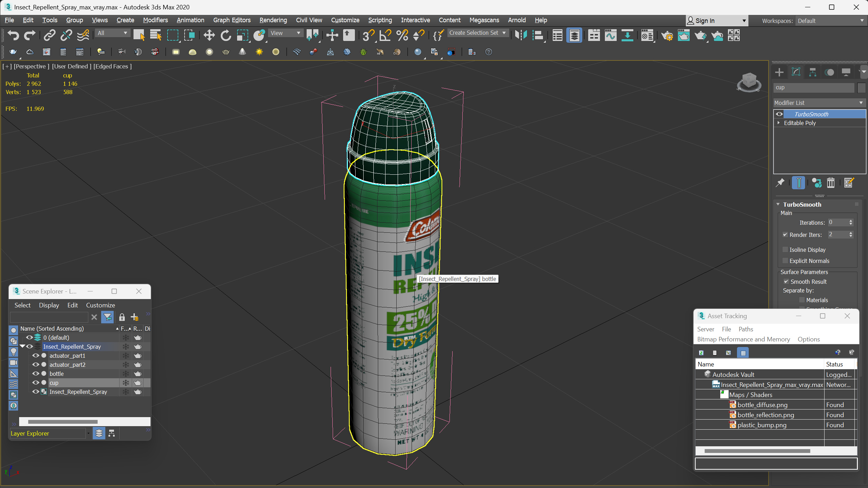Activate the Select and Rotate tool
Viewport: 868px width, 488px height.
[x=226, y=35]
